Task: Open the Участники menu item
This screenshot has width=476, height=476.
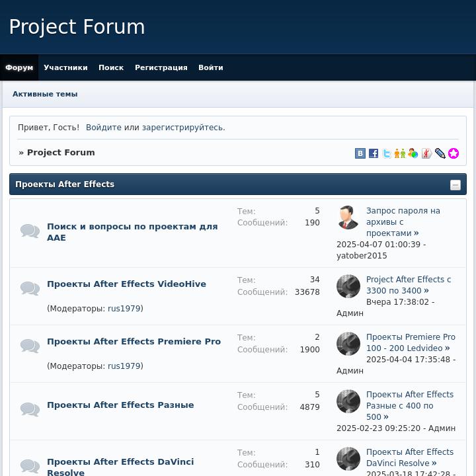Action: [x=65, y=67]
